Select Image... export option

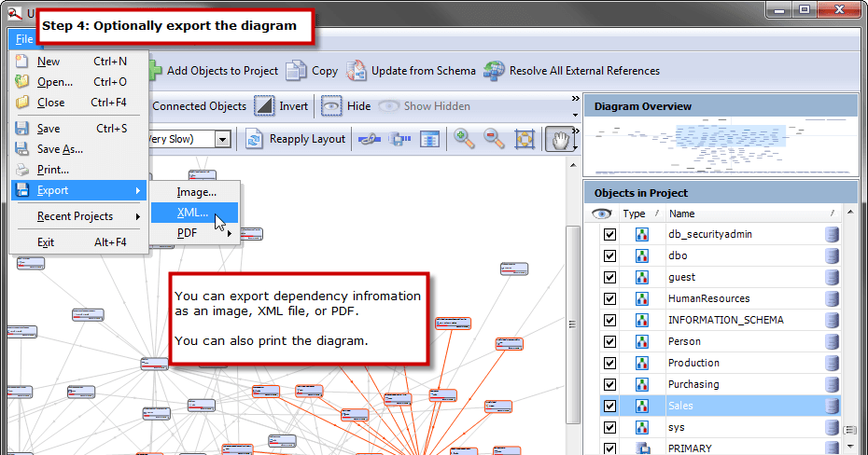coord(194,192)
